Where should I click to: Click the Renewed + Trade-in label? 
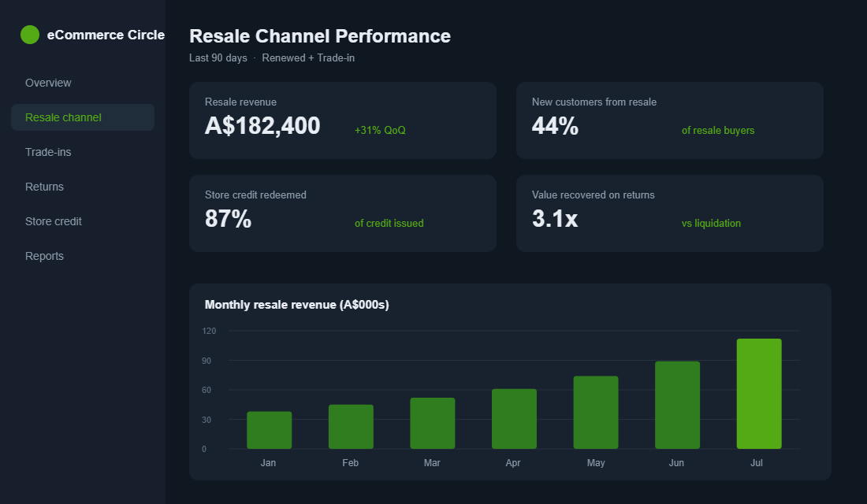[x=308, y=58]
